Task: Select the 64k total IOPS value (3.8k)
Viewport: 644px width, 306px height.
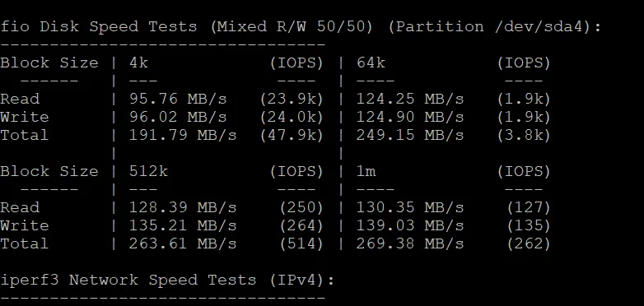Action: tap(524, 136)
